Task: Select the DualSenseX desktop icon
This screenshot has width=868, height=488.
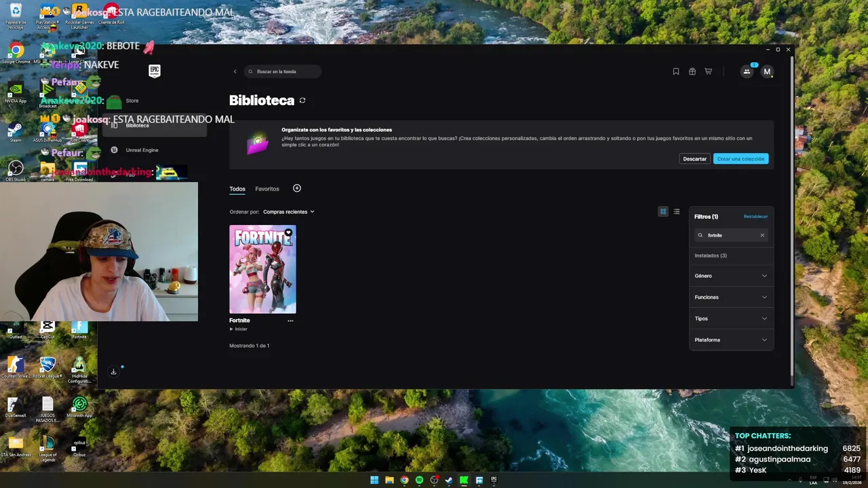Action: pos(16,407)
